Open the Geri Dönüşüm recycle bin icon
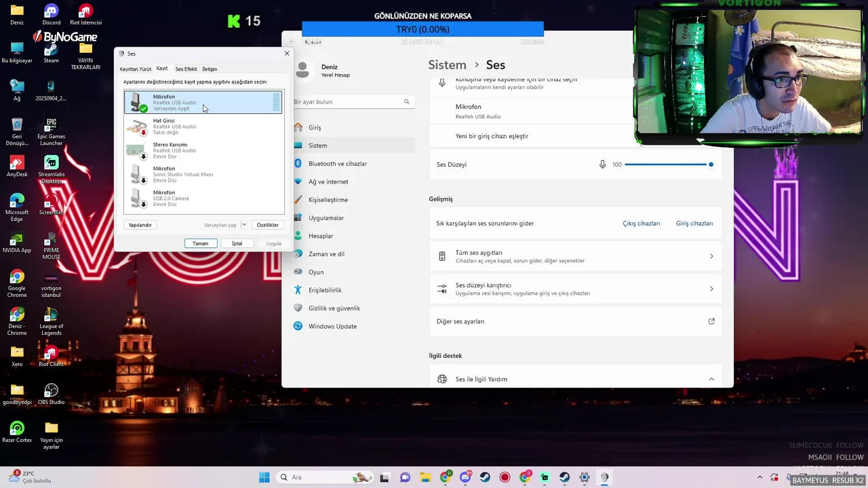The image size is (868, 488). pyautogui.click(x=17, y=132)
